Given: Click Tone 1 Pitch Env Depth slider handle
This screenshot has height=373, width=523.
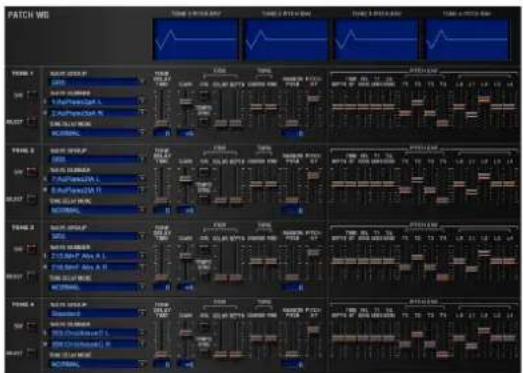Looking at the screenshot, I should pos(338,107).
